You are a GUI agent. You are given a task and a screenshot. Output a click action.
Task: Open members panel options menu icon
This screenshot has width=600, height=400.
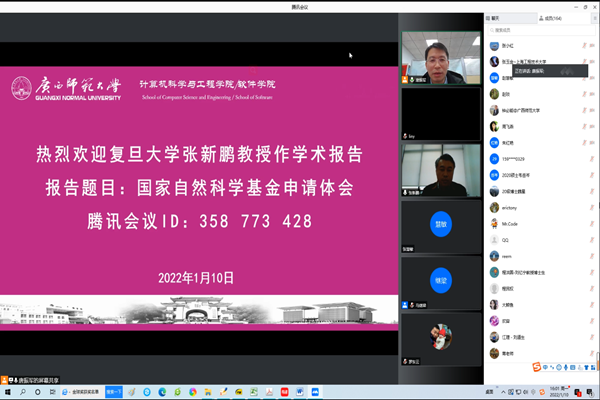595,18
